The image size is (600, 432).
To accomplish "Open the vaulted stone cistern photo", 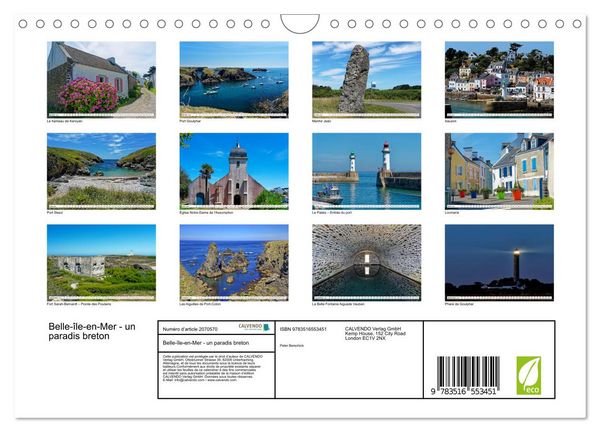I will pos(367,262).
